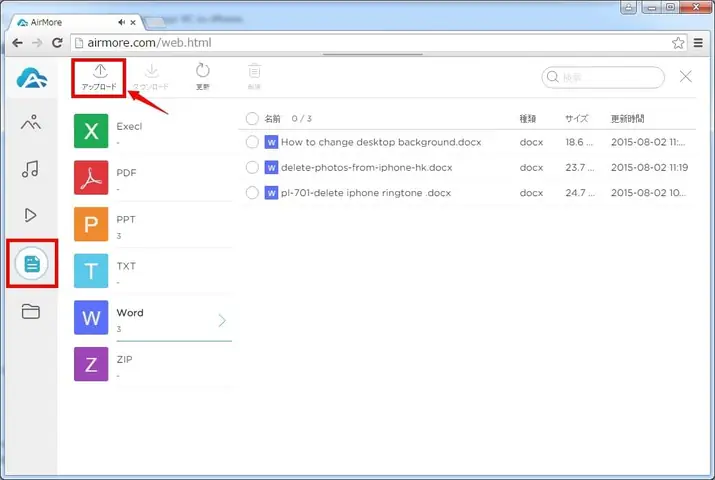Image resolution: width=715 pixels, height=480 pixels.
Task: Click file name pl-701-delete iphone ringtone .docx
Action: tap(366, 193)
